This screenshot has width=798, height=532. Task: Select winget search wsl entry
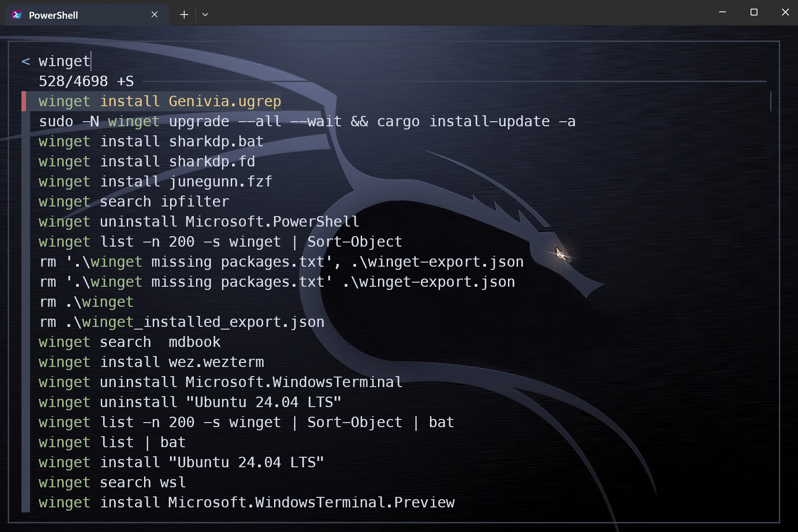112,482
